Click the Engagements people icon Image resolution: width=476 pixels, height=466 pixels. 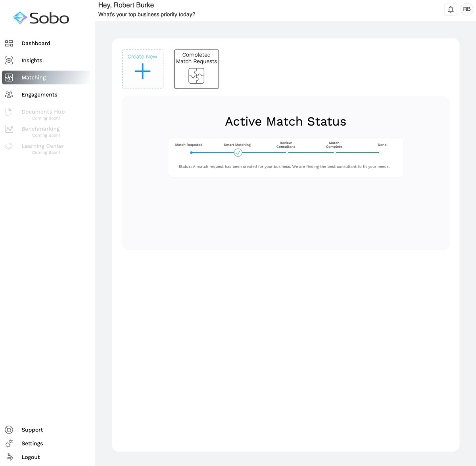[9, 94]
